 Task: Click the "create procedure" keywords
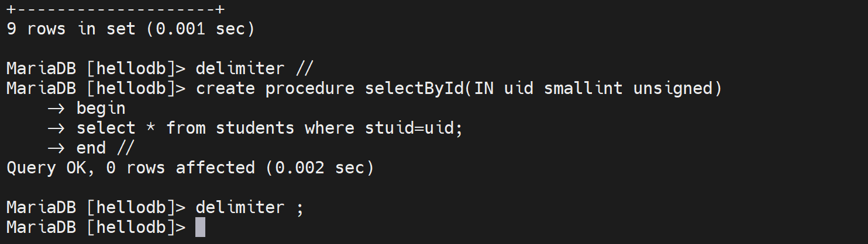click(x=275, y=88)
